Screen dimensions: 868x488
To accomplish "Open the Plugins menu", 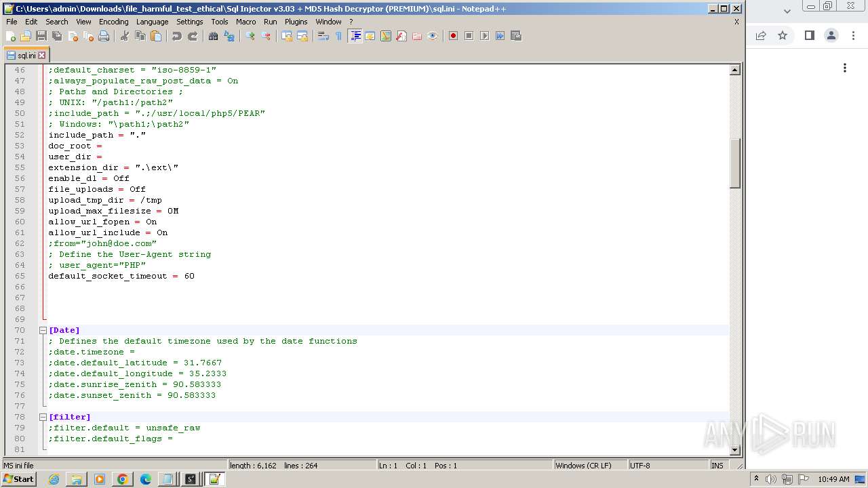I will (296, 22).
